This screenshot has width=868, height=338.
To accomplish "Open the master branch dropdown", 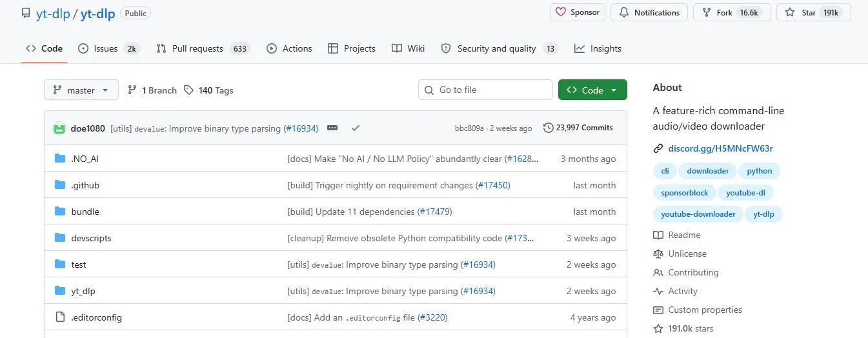I will coord(81,90).
